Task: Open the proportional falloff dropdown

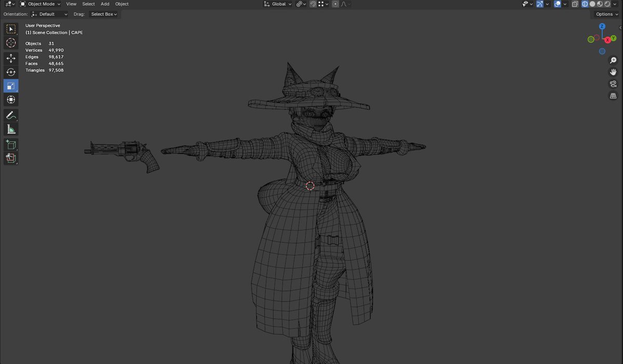Action: point(345,4)
